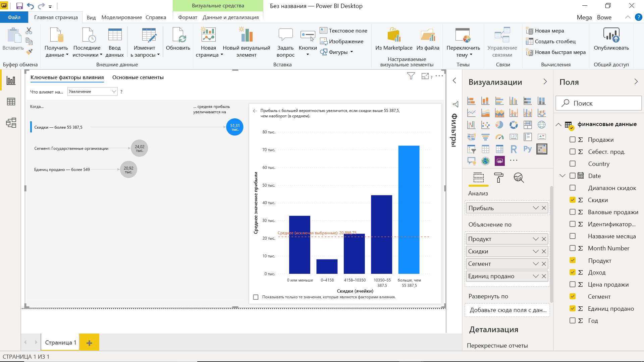
Task: Switch to Data table view in sidebar
Action: [x=11, y=102]
